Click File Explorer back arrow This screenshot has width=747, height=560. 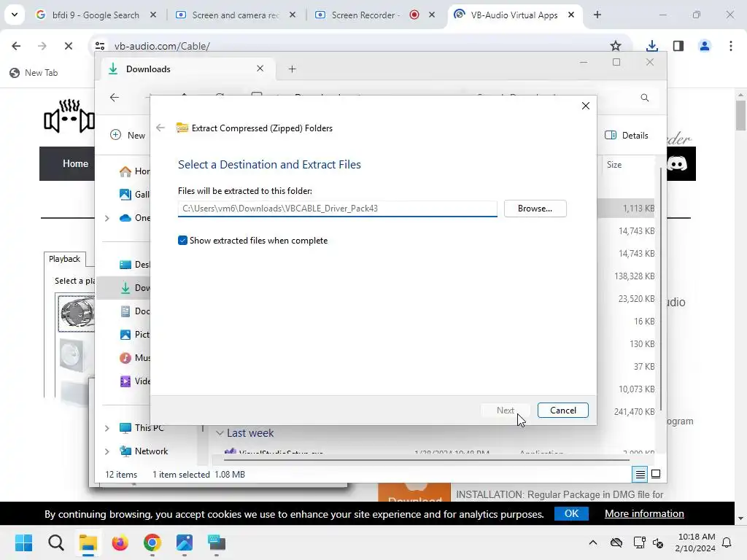point(115,98)
